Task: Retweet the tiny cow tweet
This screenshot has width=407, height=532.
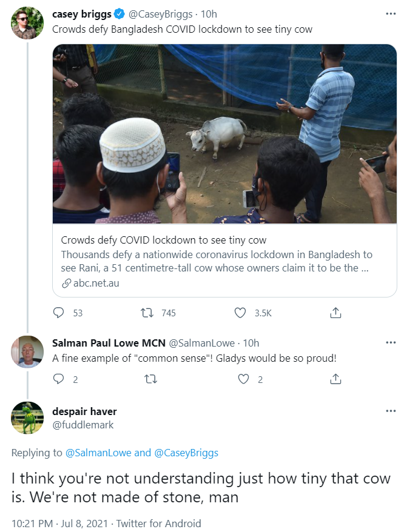Action: point(146,313)
